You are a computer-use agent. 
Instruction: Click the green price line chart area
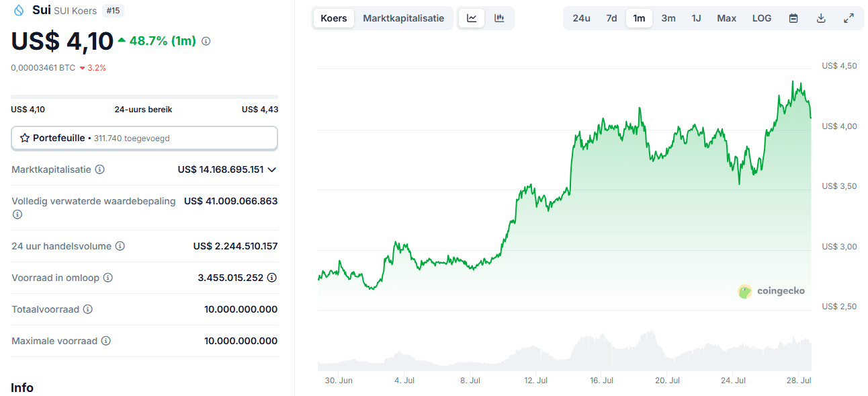click(x=564, y=195)
